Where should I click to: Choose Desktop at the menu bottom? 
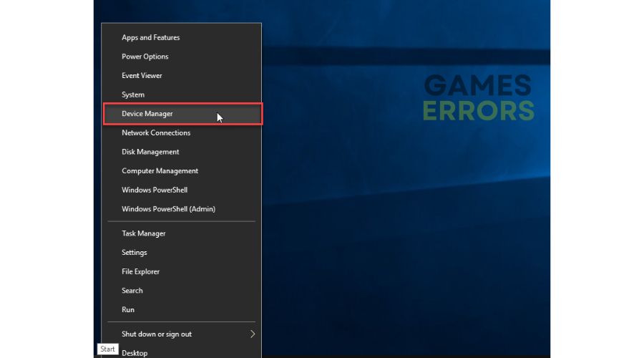coord(135,353)
